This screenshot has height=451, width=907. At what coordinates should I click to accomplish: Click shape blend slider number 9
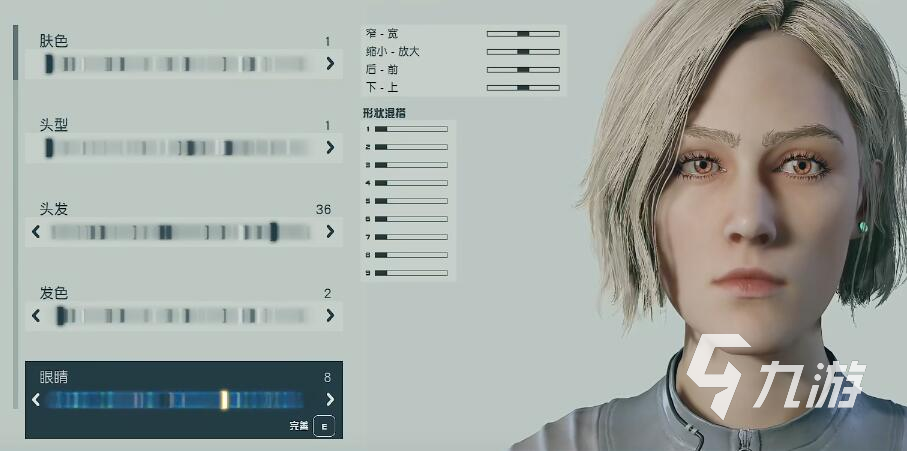coord(410,272)
